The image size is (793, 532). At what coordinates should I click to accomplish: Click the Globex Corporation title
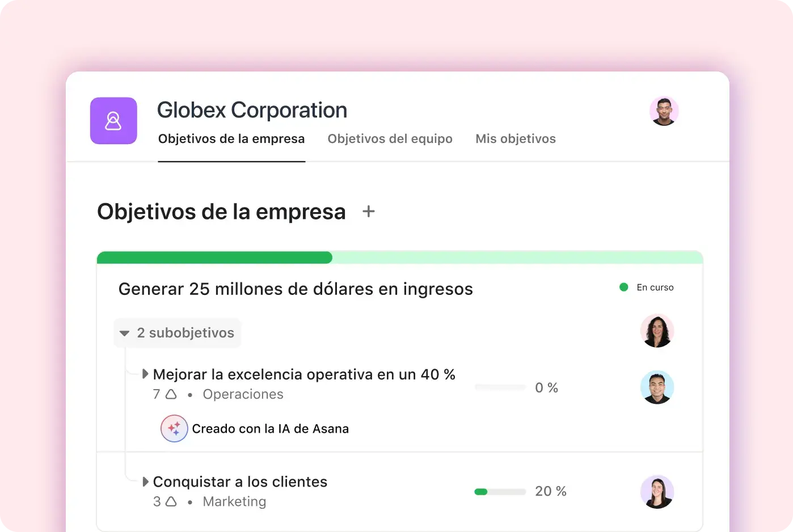[x=252, y=110]
